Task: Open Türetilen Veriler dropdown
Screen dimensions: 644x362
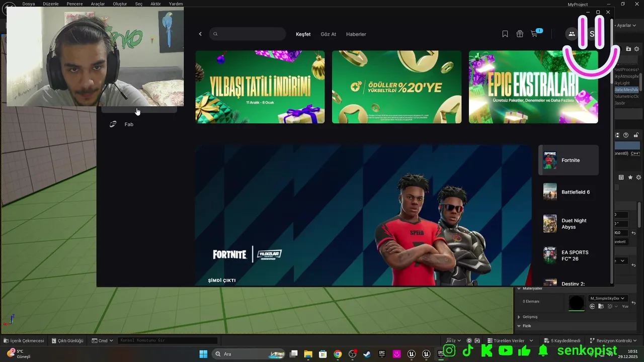Action: tap(510, 340)
